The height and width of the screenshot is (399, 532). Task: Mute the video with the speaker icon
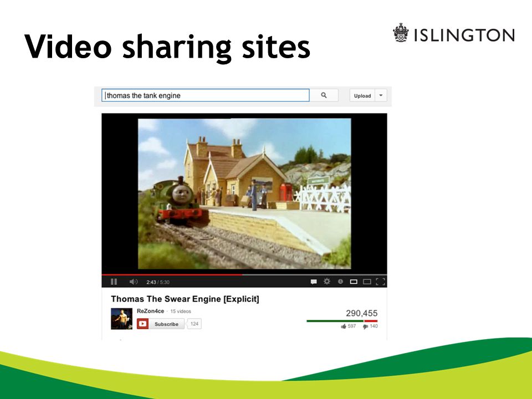(x=134, y=282)
